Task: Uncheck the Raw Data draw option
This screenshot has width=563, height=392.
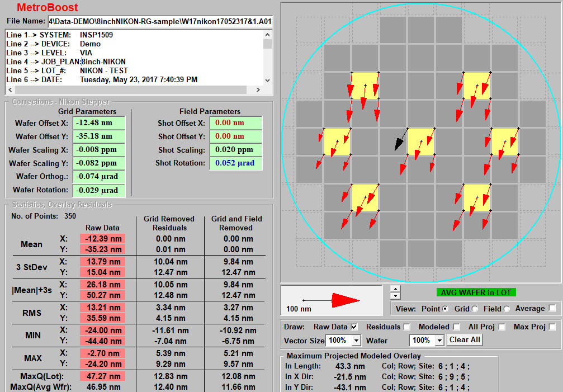Action: pos(353,328)
